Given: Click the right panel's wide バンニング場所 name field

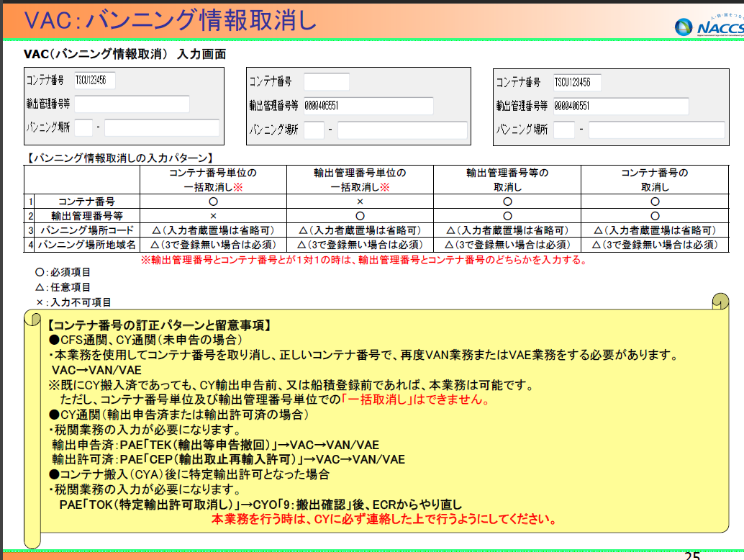Looking at the screenshot, I should point(655,130).
